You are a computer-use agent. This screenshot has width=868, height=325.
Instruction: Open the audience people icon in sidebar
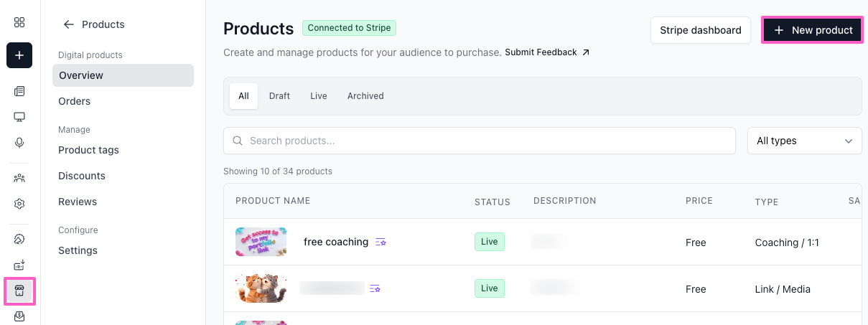[19, 178]
